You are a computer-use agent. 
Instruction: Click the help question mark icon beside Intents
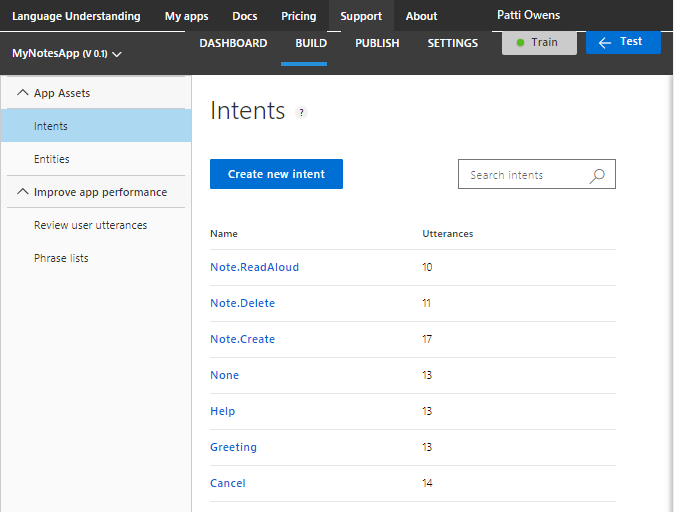click(x=302, y=113)
